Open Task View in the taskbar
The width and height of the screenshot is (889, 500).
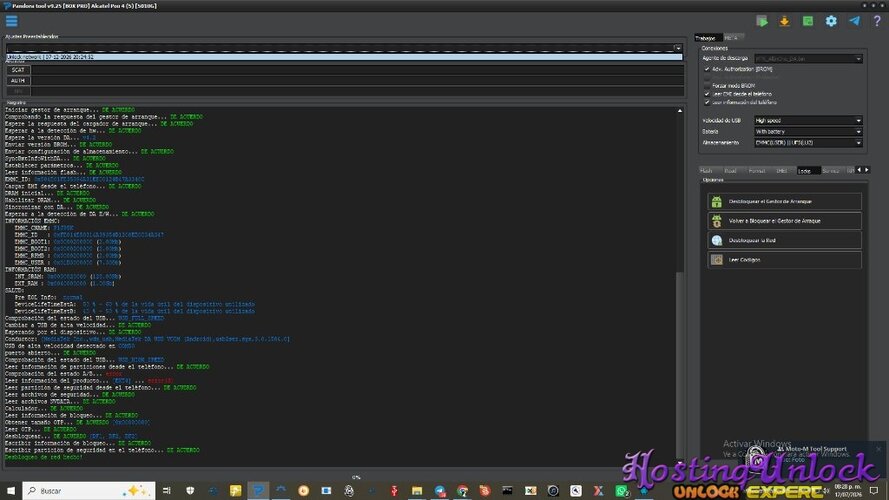(167, 490)
